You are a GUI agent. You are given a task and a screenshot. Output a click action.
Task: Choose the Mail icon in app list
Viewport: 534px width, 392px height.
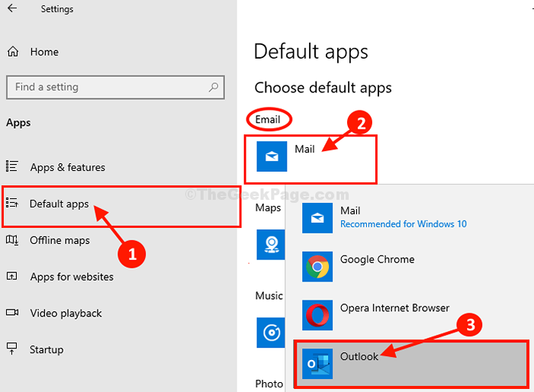[317, 218]
